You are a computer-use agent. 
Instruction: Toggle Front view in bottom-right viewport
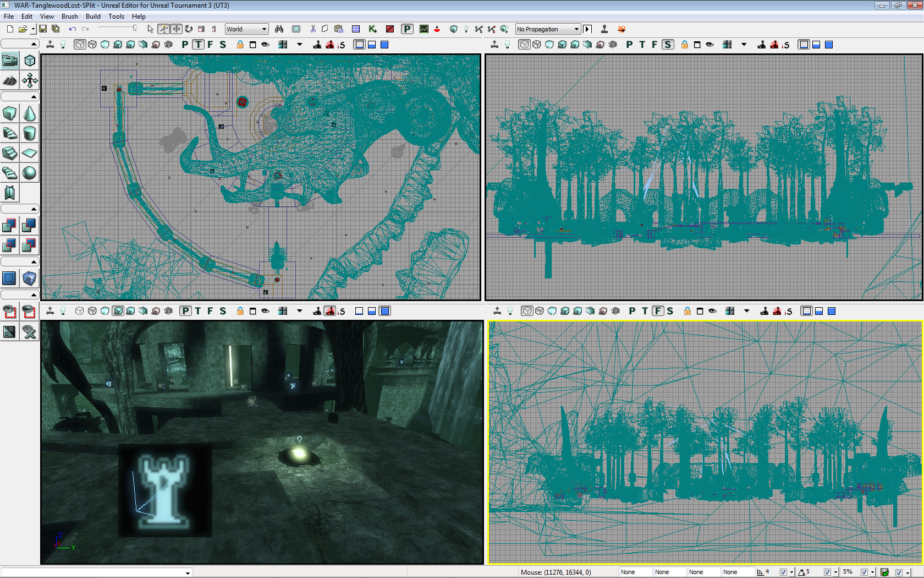658,311
